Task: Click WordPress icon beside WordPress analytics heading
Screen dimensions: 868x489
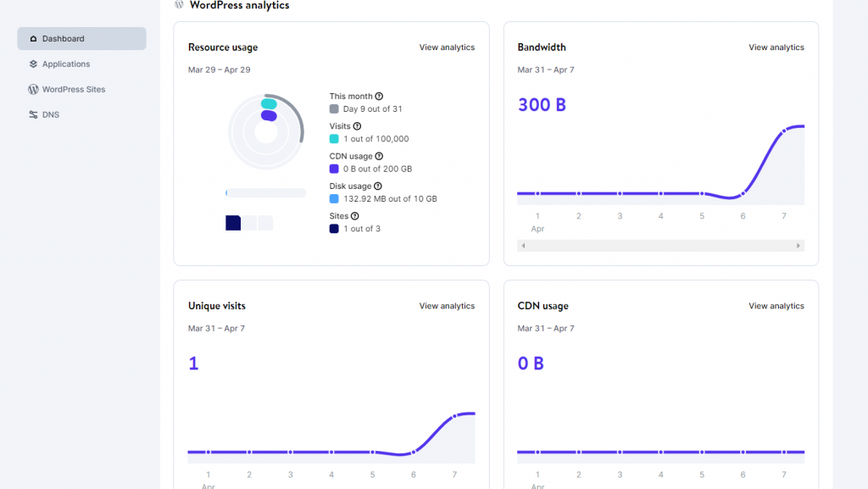Action: coord(179,4)
